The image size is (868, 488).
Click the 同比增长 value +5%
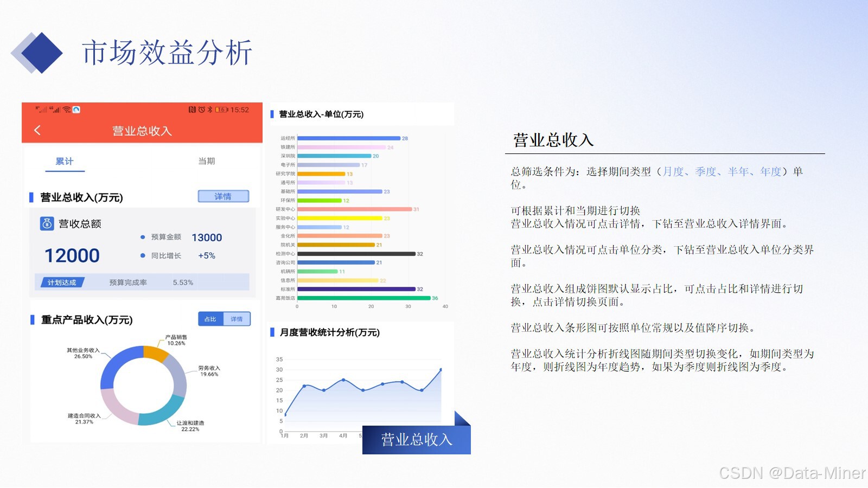point(207,255)
